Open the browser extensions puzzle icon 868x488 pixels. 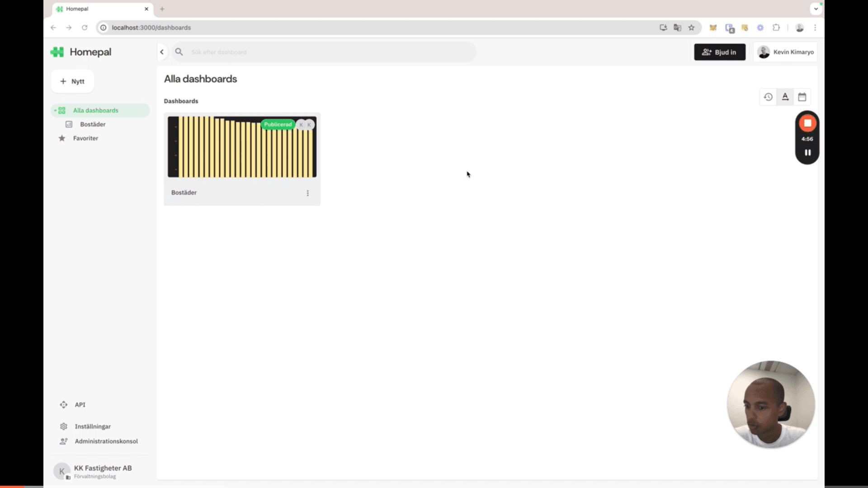[776, 28]
